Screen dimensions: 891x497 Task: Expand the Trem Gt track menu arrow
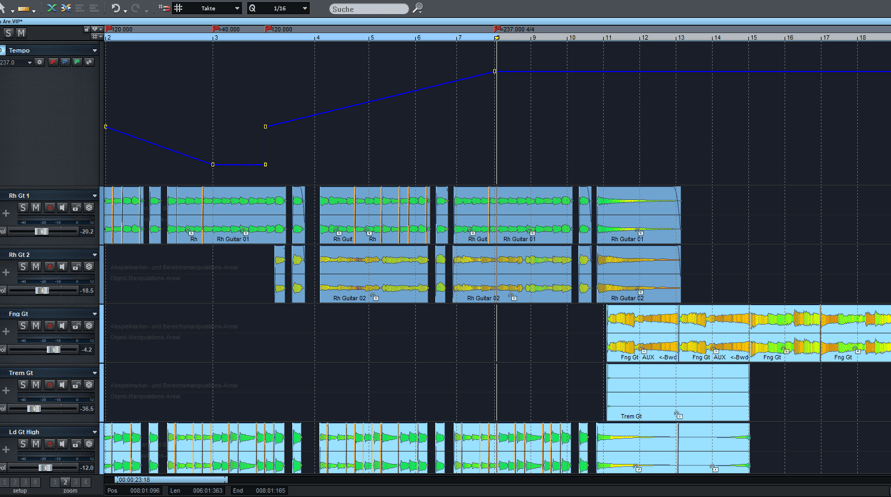(94, 373)
